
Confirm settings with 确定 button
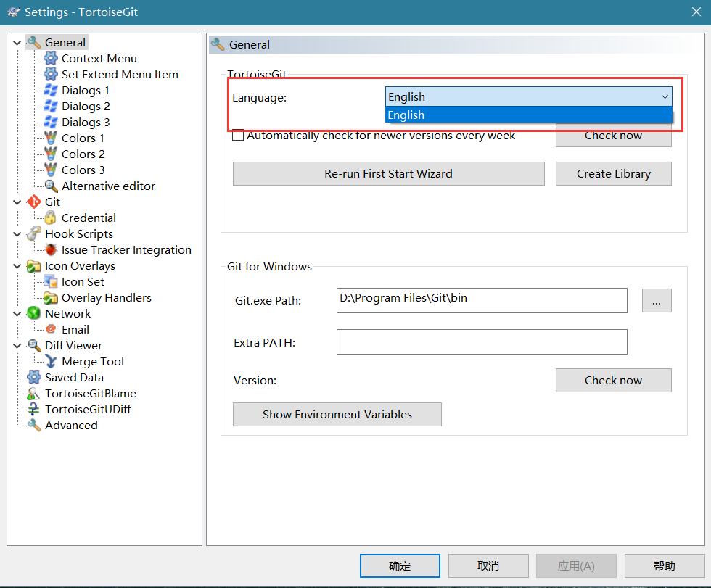pyautogui.click(x=400, y=566)
